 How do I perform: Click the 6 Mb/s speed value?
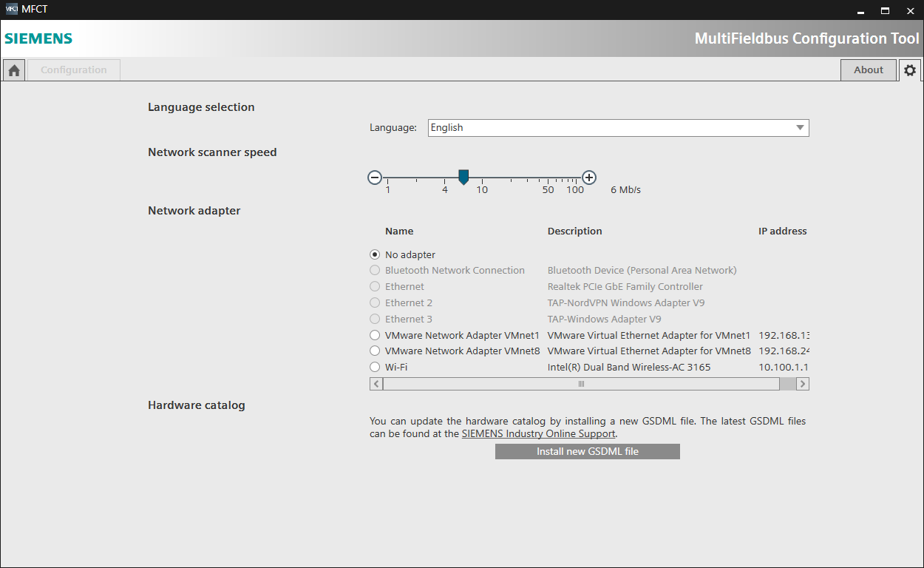(x=625, y=190)
